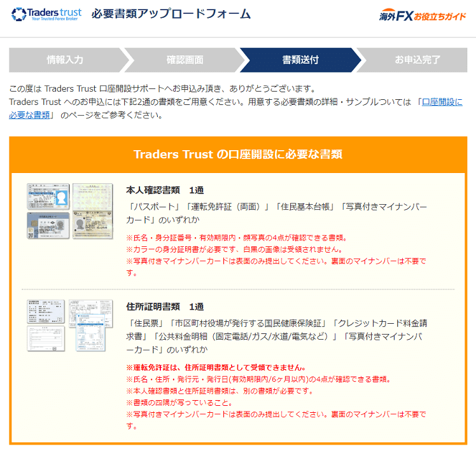This screenshot has width=476, height=451.
Task: Click the 本人確認書類 1通 heading
Action: [165, 190]
